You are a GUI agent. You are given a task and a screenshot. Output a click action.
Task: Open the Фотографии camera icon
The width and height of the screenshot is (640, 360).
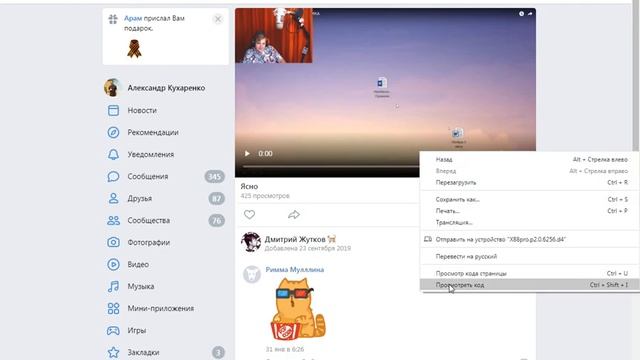click(x=113, y=242)
